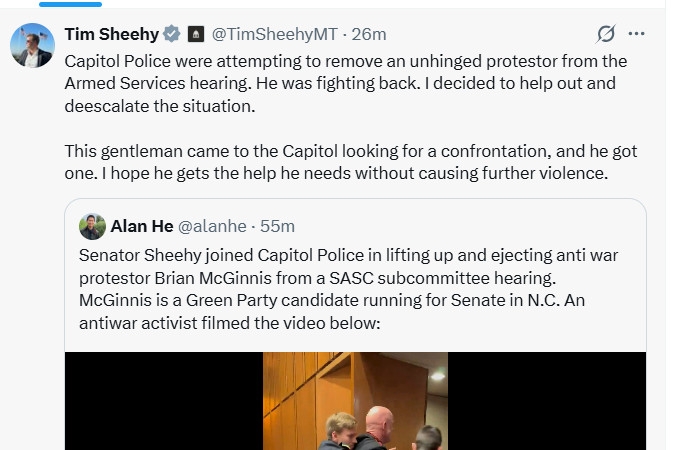675x450 pixels.
Task: Click Tim Sheehy's main tweet text
Action: click(x=345, y=80)
